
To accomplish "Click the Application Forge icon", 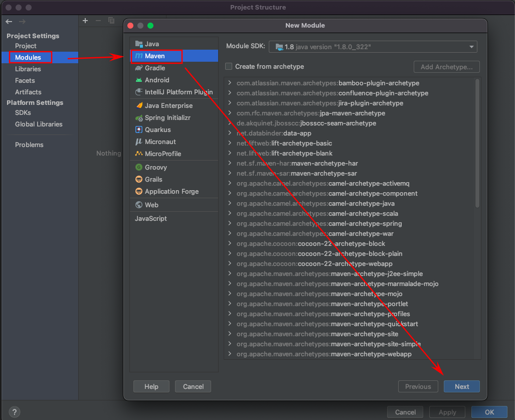I will (139, 191).
